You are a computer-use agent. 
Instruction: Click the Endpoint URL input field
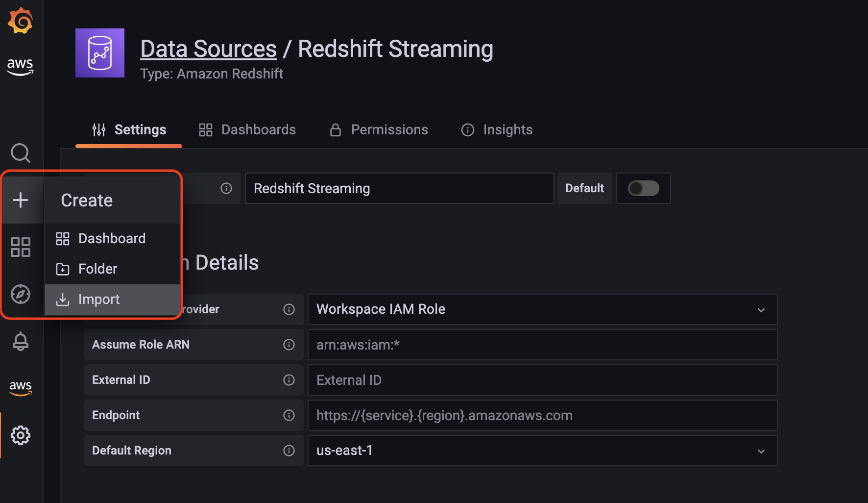click(x=542, y=415)
